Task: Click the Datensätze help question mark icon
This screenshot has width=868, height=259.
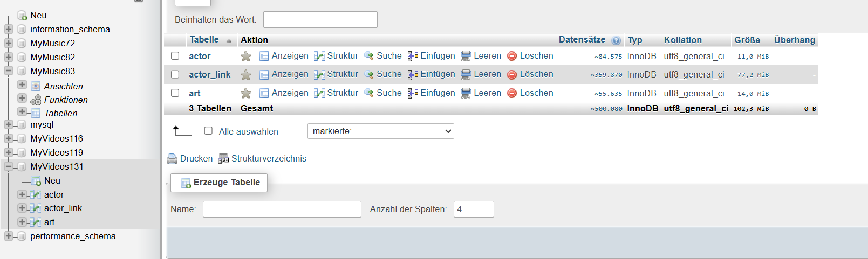Action: pyautogui.click(x=616, y=40)
